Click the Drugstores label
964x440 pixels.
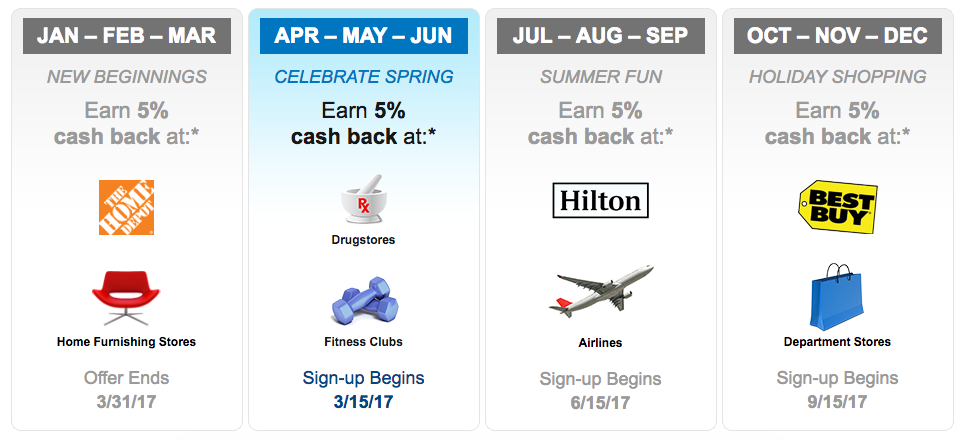tap(363, 240)
